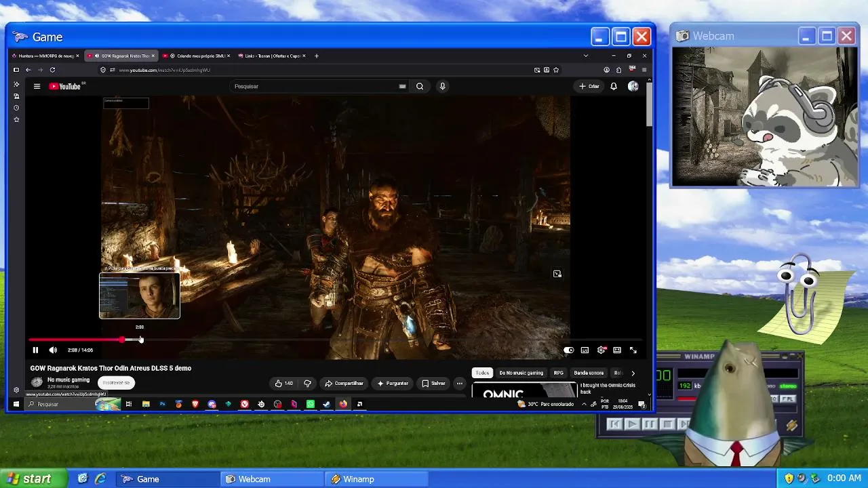
Task: Open the browser account icon
Action: 606,70
